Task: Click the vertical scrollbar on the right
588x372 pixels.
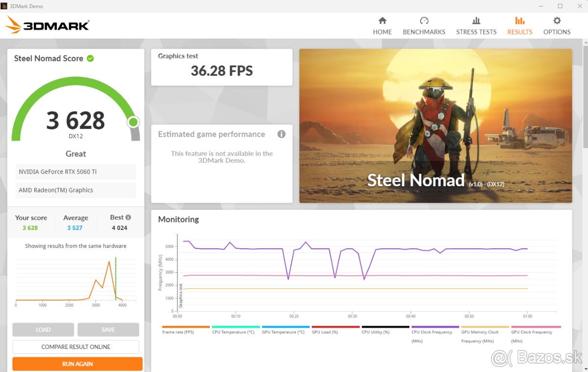Action: [x=585, y=98]
